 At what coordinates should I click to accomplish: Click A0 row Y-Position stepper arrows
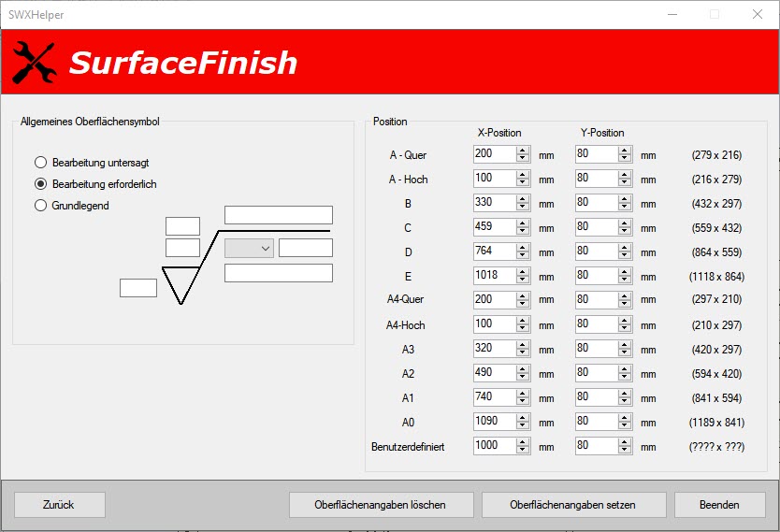pyautogui.click(x=625, y=422)
